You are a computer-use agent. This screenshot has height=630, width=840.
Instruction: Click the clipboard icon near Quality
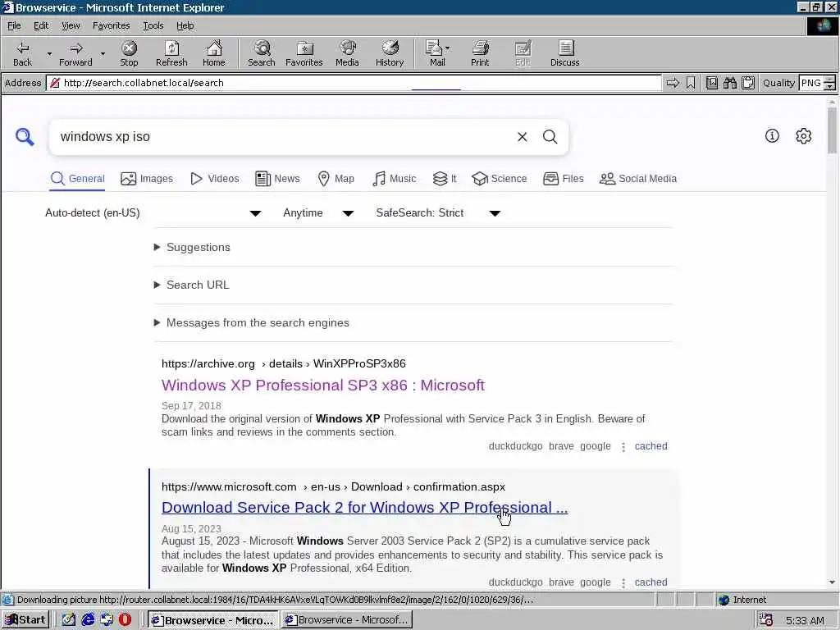tap(748, 83)
